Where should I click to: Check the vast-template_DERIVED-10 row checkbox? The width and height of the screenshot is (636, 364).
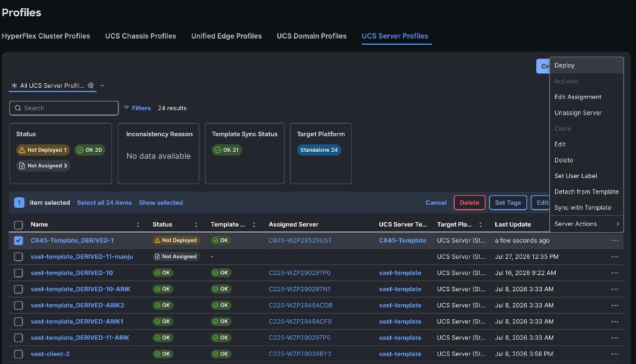[18, 273]
